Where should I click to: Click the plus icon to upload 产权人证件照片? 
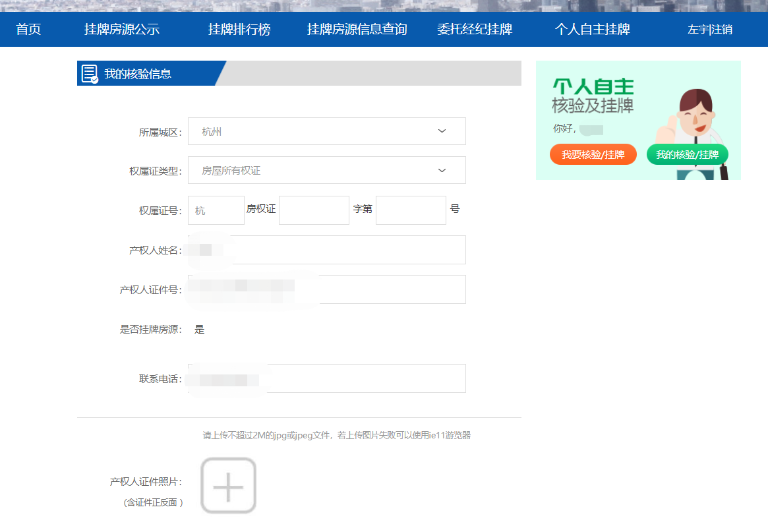228,486
